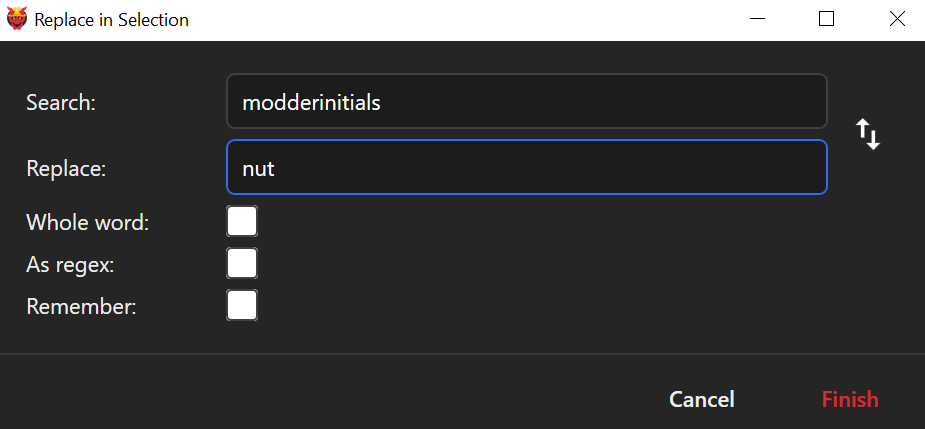
Task: Click the 'Replace in Selection' window title
Action: pyautogui.click(x=111, y=19)
